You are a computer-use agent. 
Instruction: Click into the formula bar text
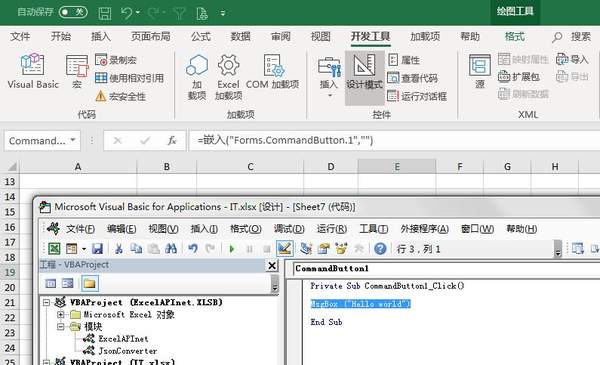[394, 140]
